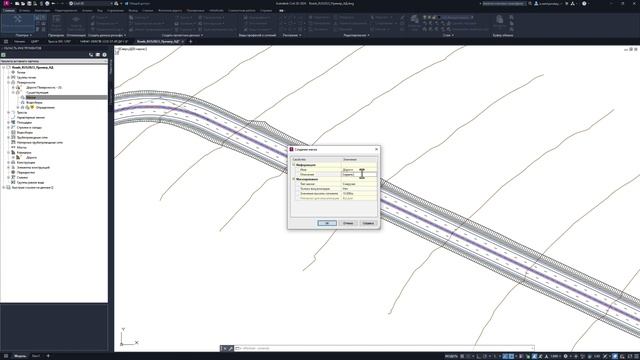Add a new drawing tab with plus

click(191, 41)
